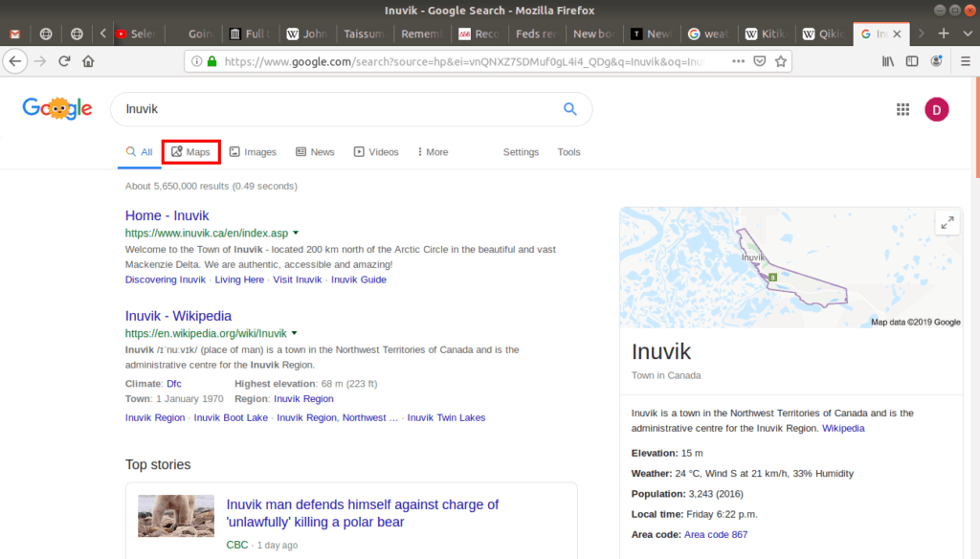Open the Inuvik Region link beside Region
The width and height of the screenshot is (980, 559).
tap(303, 398)
